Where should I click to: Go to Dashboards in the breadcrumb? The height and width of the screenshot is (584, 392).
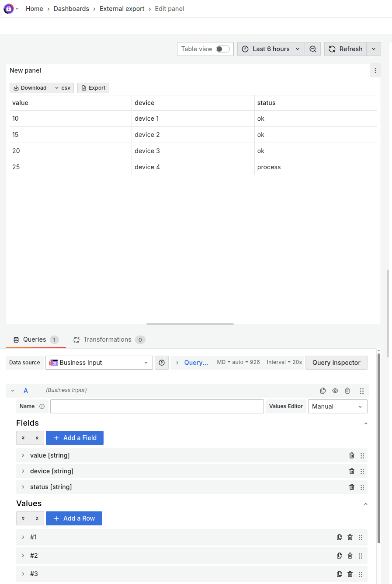pyautogui.click(x=71, y=9)
